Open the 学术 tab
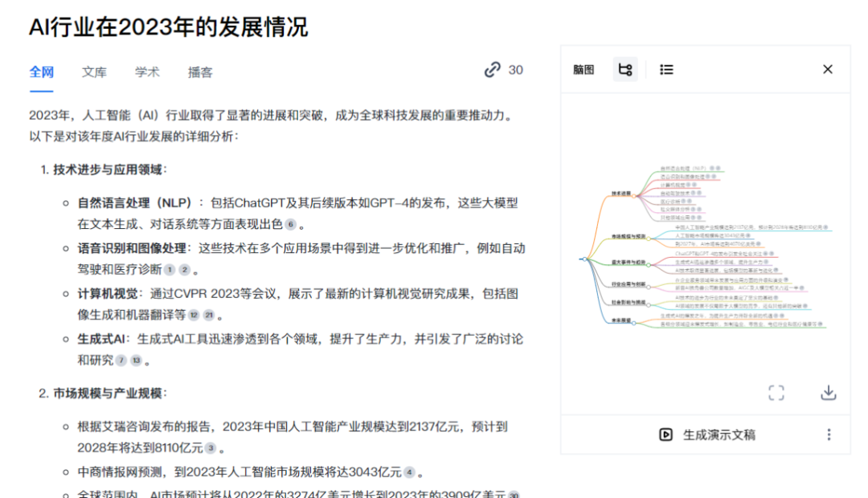Viewport: 868px width, 498px height. pyautogui.click(x=147, y=71)
